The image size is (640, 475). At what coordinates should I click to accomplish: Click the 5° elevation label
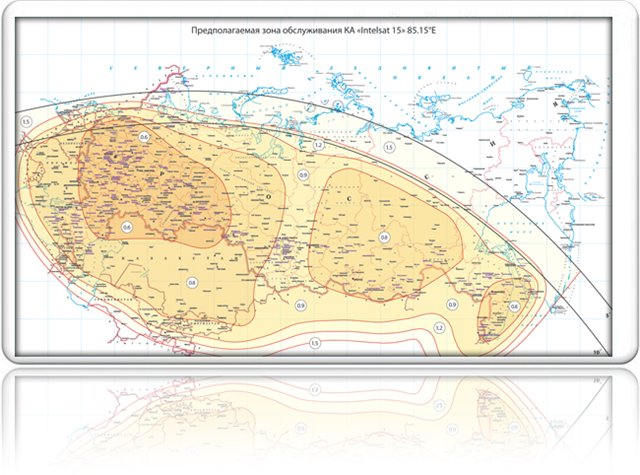[607, 315]
